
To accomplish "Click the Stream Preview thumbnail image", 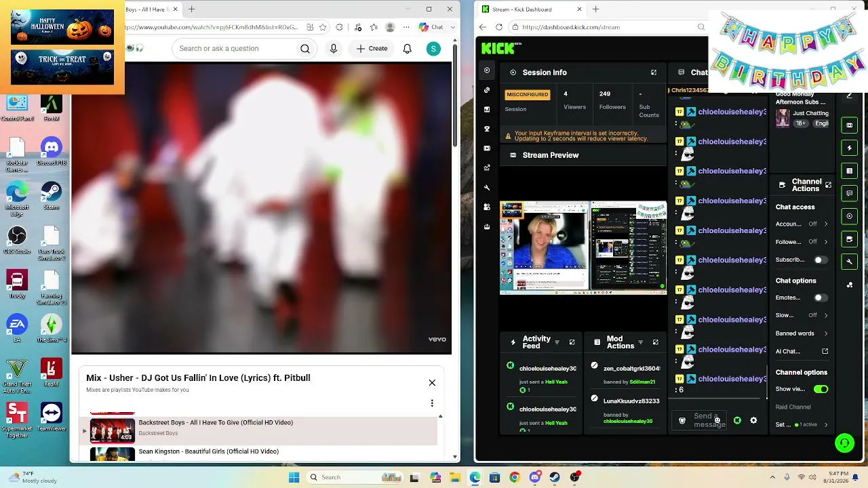I will tap(583, 248).
